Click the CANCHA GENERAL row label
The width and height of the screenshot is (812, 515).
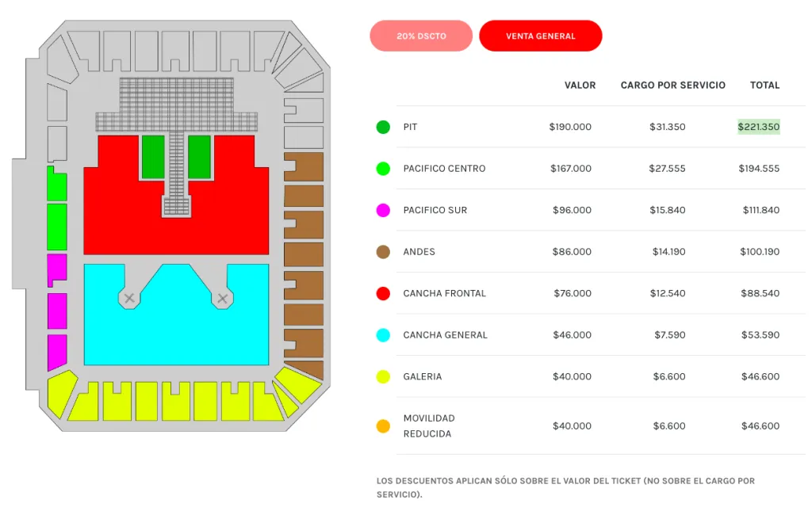[x=444, y=335]
